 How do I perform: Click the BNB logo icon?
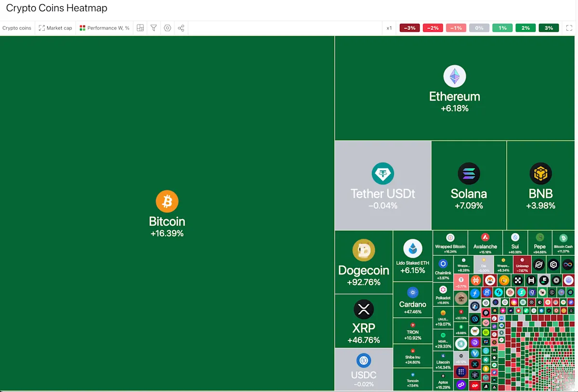[x=540, y=174]
